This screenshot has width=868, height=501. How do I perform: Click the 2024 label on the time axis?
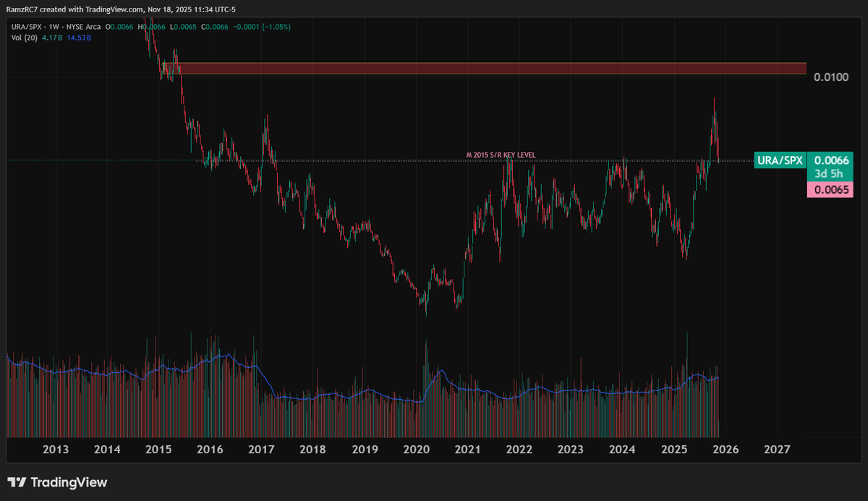coord(622,449)
